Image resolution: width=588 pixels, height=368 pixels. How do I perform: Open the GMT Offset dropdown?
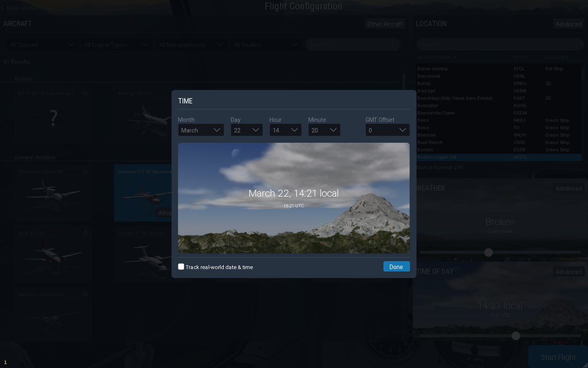pyautogui.click(x=388, y=130)
